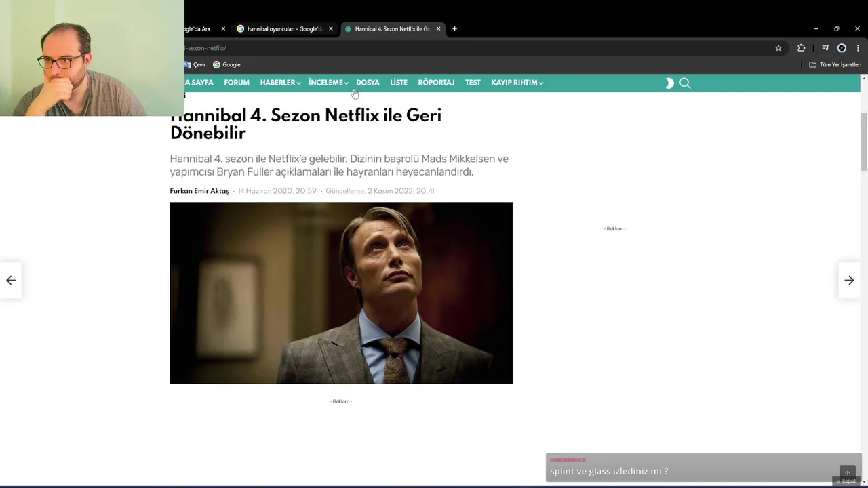Switch to the hannibal oyuncuları Google tab

coord(285,28)
